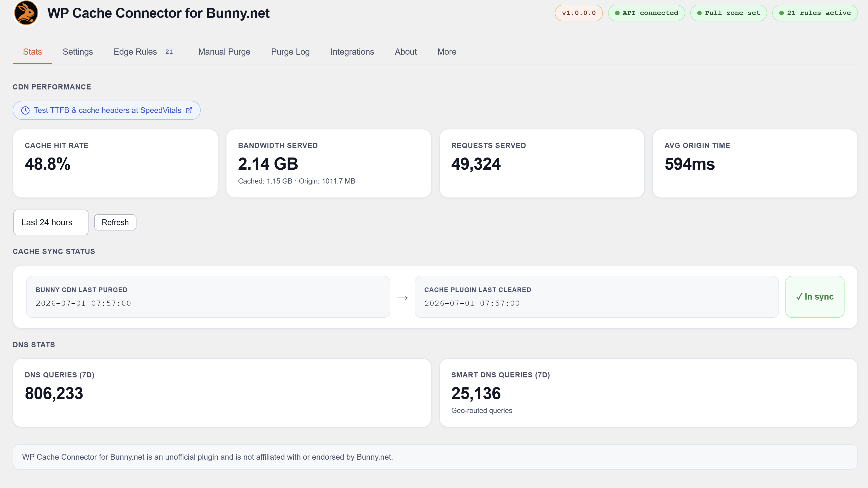The width and height of the screenshot is (868, 488).
Task: Select the About tab
Action: 406,52
